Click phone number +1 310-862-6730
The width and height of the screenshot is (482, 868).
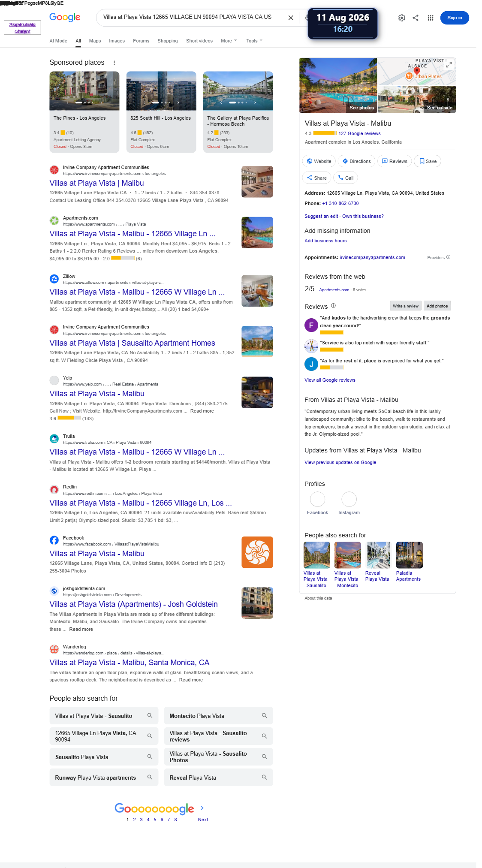pos(340,203)
